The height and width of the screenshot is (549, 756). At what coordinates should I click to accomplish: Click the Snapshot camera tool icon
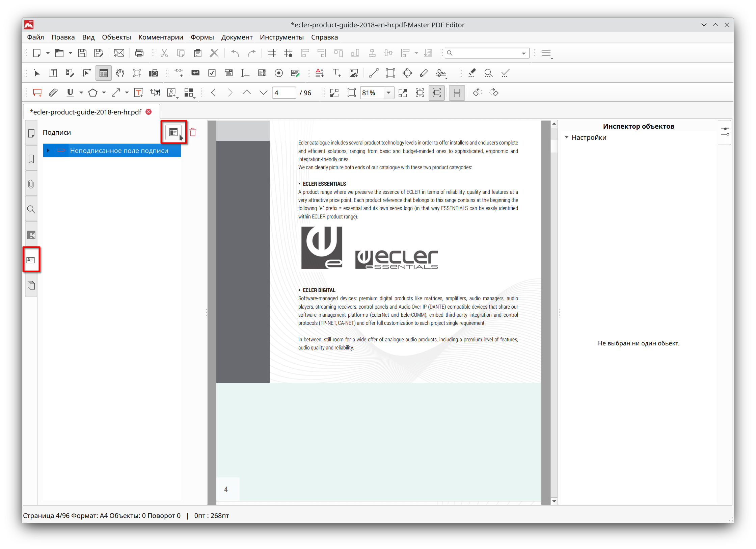[154, 73]
